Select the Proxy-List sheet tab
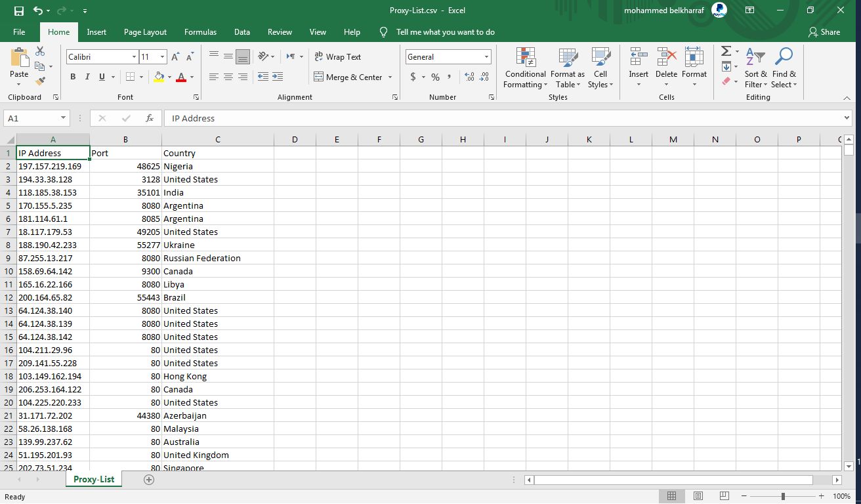Image resolution: width=861 pixels, height=504 pixels. coord(94,480)
